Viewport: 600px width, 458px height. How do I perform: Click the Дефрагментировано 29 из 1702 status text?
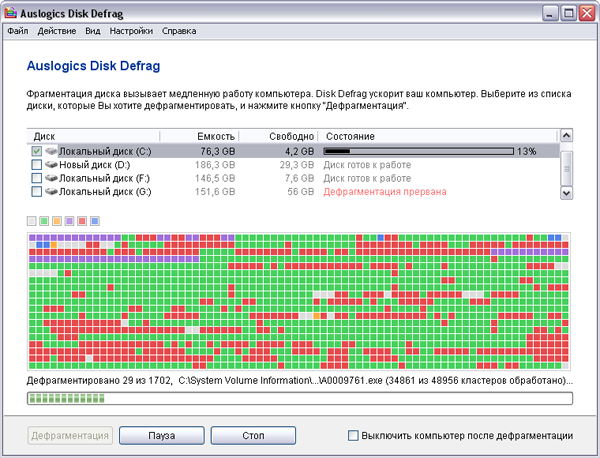tap(99, 381)
